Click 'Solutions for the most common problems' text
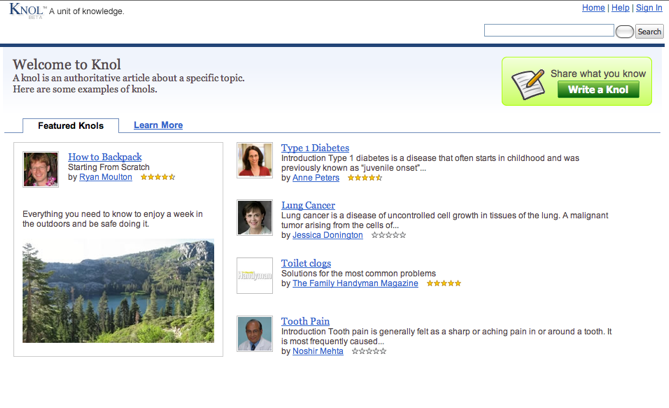 (358, 273)
